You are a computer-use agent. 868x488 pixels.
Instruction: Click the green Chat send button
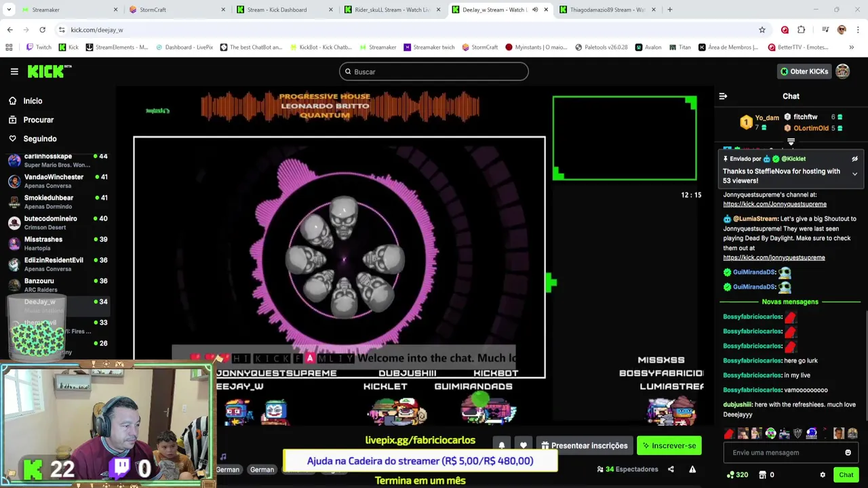click(846, 475)
